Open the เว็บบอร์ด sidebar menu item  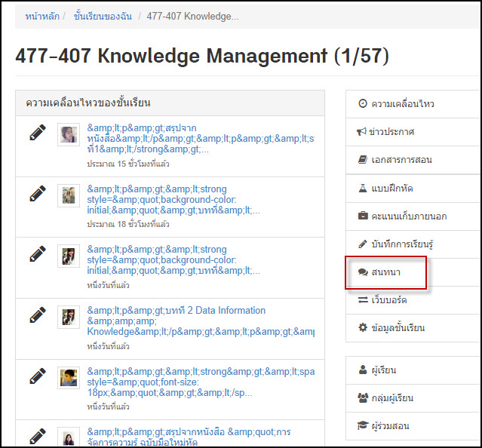(x=413, y=300)
